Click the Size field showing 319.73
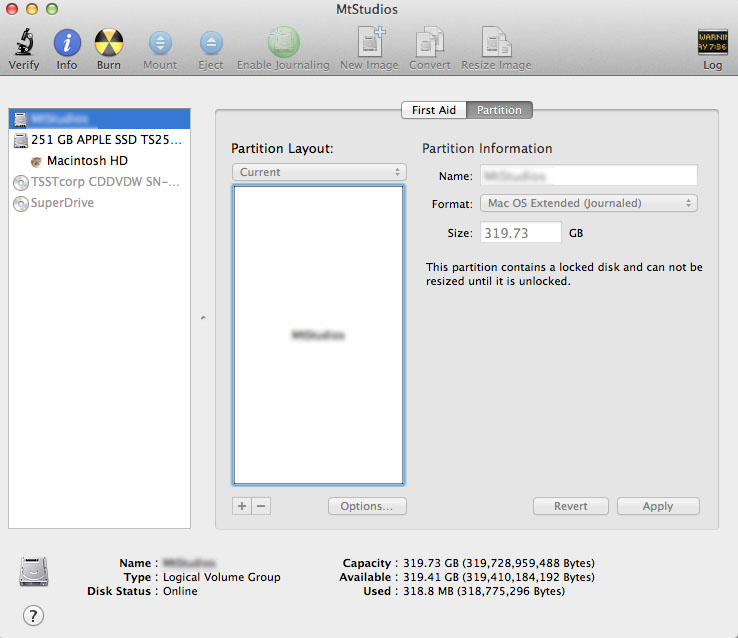Image resolution: width=738 pixels, height=638 pixels. point(521,232)
